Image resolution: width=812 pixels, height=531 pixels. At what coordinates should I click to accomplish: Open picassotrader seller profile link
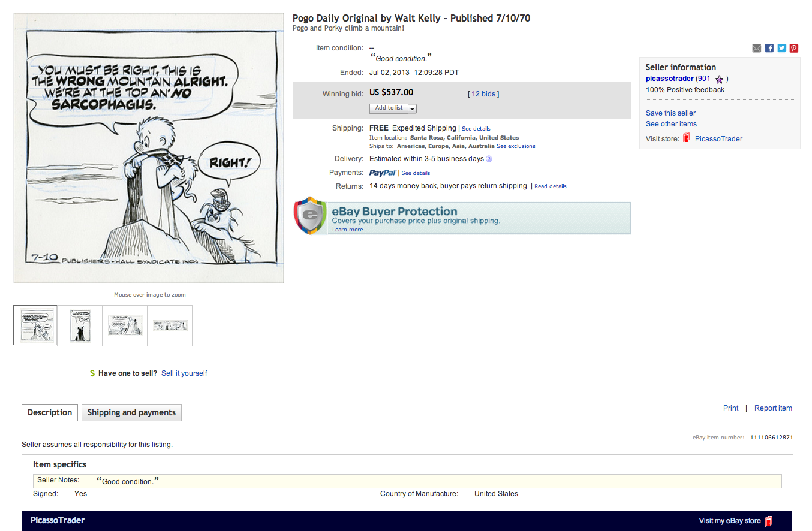[x=670, y=79]
